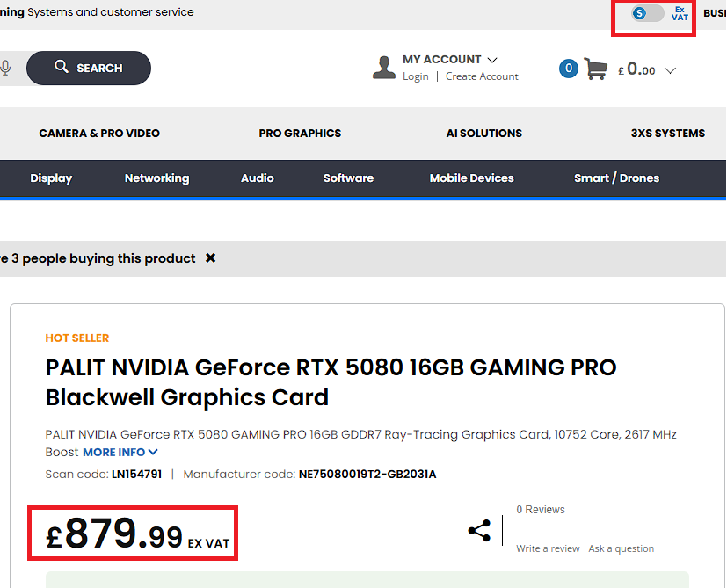Toggle the Ex VAT price switch
Image resolution: width=727 pixels, height=588 pixels.
(x=648, y=13)
